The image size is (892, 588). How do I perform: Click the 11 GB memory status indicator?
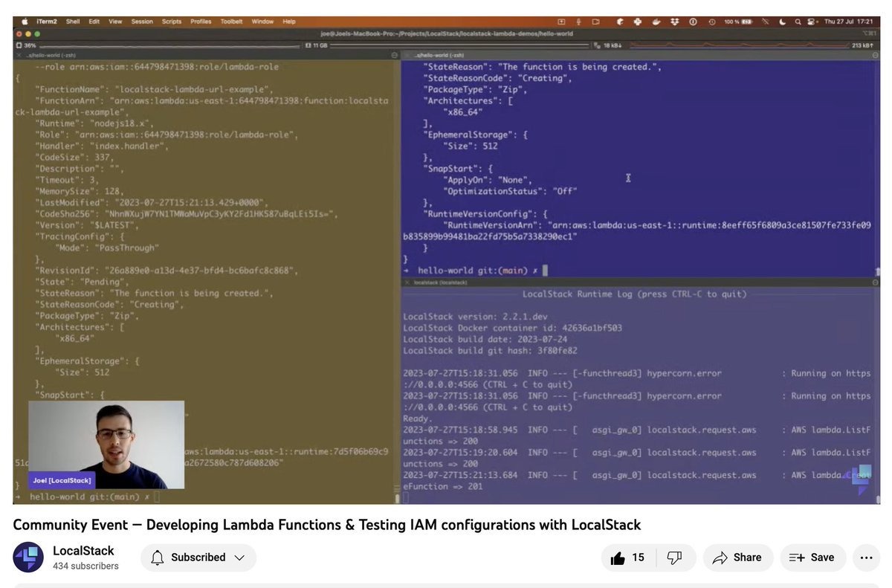coord(315,45)
